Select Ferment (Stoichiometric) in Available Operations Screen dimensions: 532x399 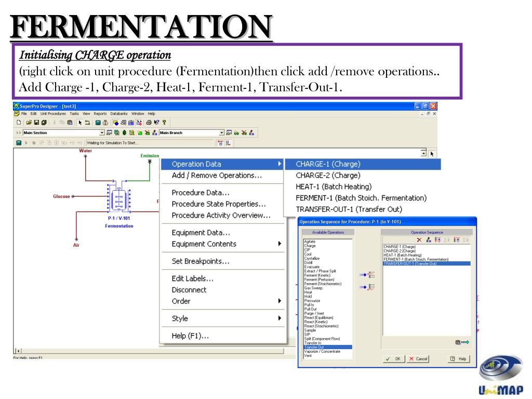click(x=323, y=284)
